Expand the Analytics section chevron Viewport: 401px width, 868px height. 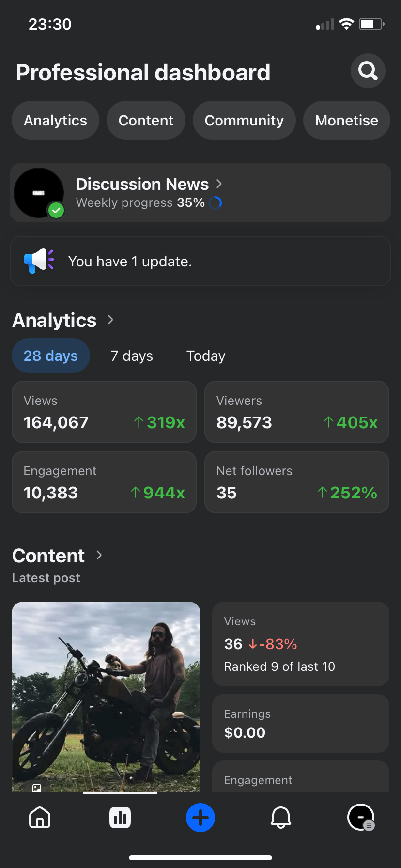pos(111,320)
